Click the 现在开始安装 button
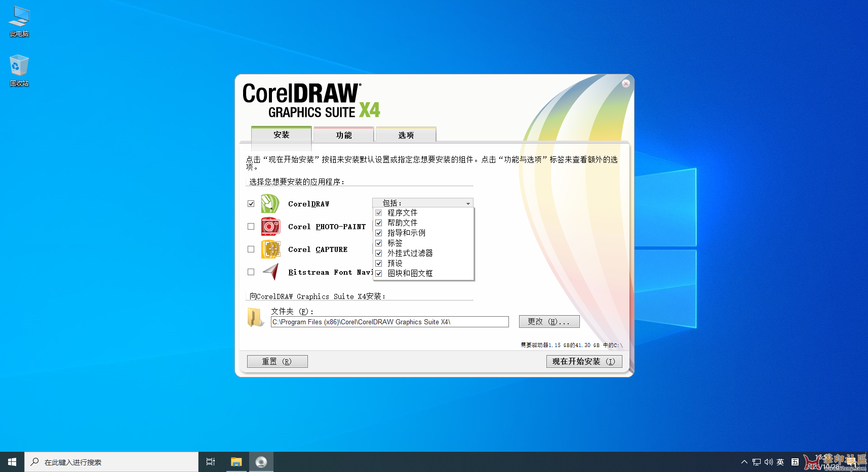The width and height of the screenshot is (868, 472). click(x=583, y=361)
